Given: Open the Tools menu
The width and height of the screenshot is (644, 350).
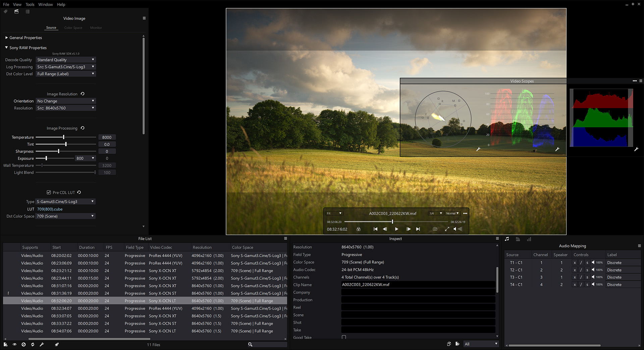Looking at the screenshot, I should coord(30,4).
